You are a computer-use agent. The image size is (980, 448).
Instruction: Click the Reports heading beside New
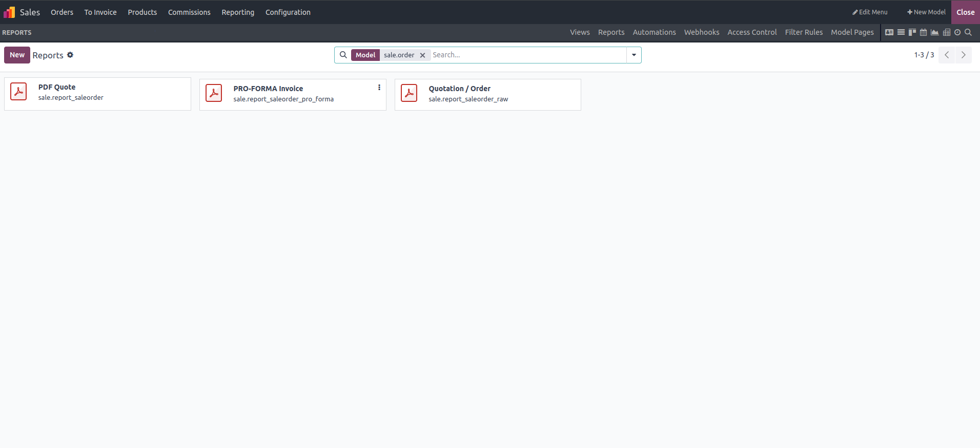tap(48, 55)
